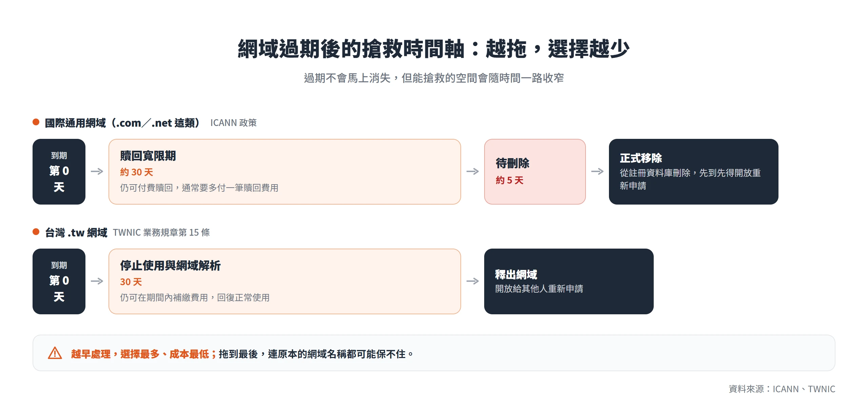Image resolution: width=868 pixels, height=401 pixels.
Task: Click the TWNIC 業務規章第 15 條 label
Action: tap(161, 232)
